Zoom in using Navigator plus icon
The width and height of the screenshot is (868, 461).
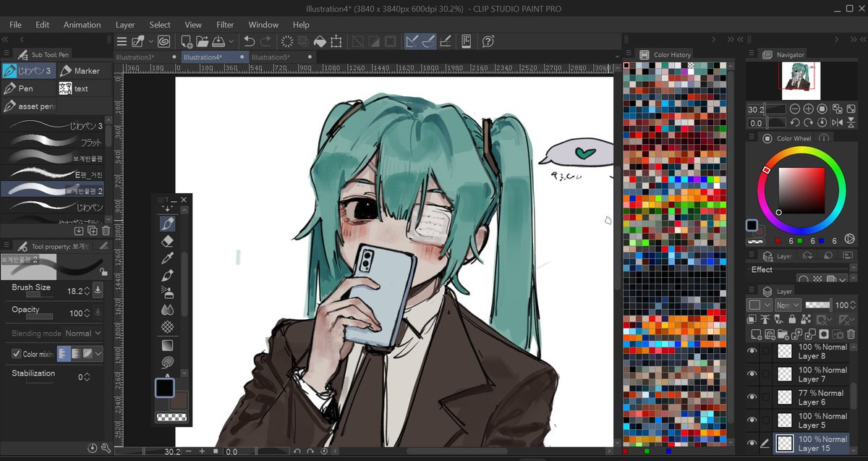click(x=809, y=109)
